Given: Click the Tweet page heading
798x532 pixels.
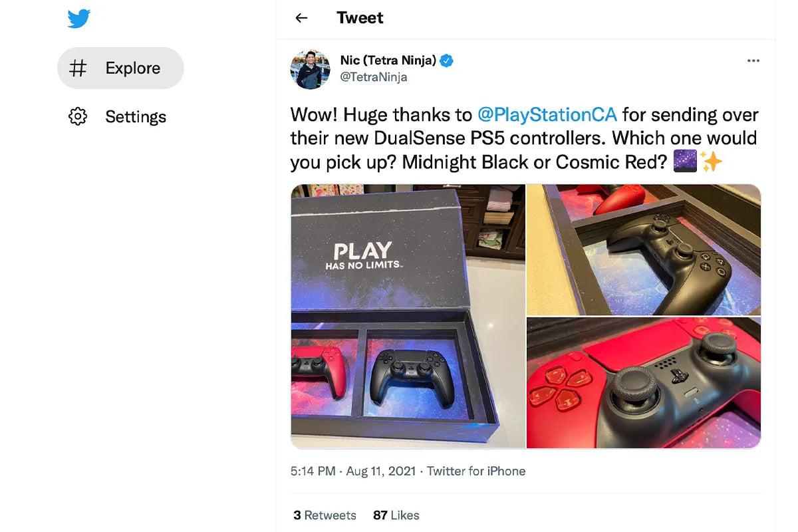Looking at the screenshot, I should click(x=360, y=18).
